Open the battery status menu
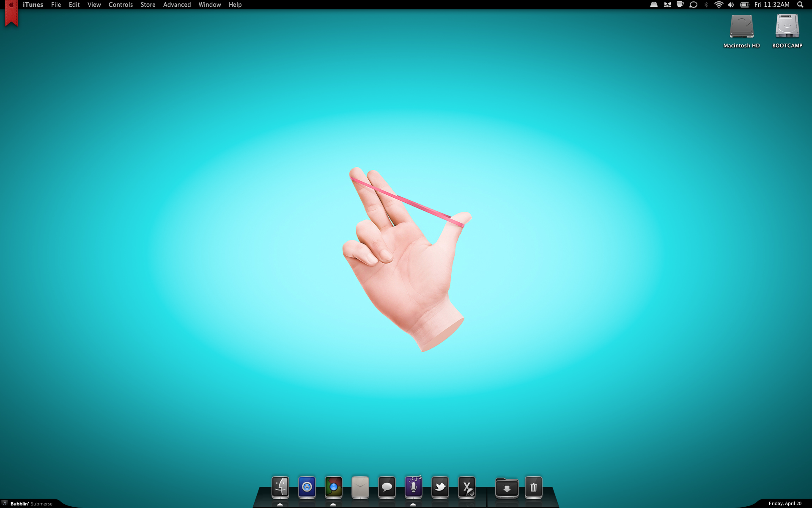This screenshot has width=812, height=508. [745, 5]
